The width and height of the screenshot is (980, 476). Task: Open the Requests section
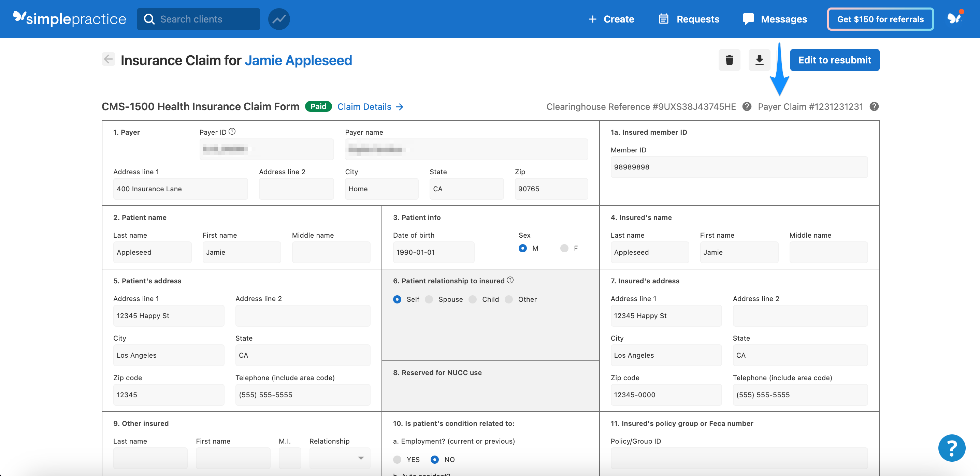point(689,19)
